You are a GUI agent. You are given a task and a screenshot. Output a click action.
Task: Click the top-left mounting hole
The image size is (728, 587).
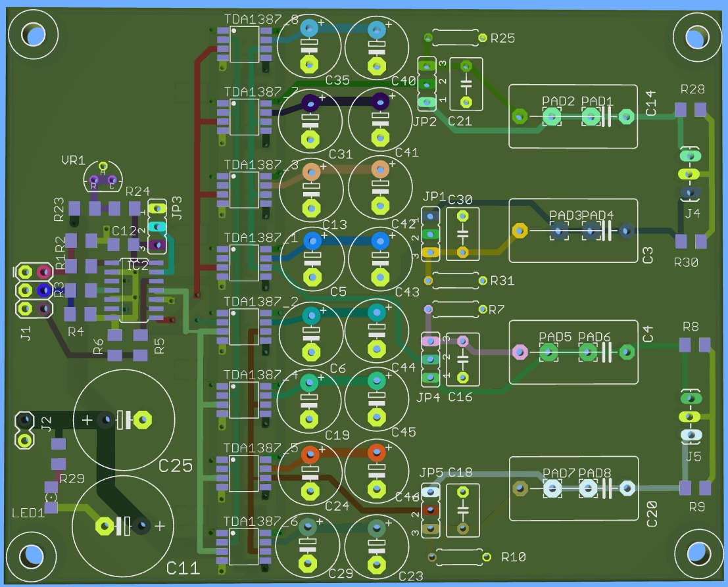(x=33, y=35)
